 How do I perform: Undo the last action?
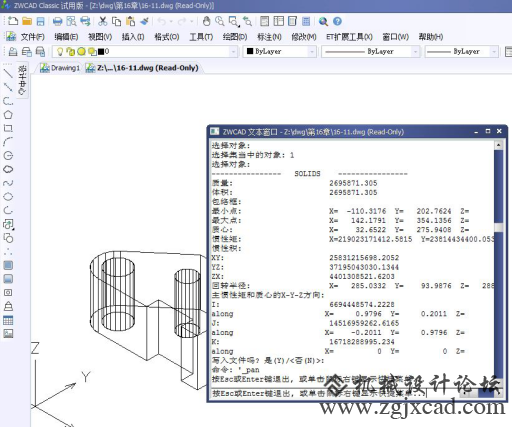pyautogui.click(x=162, y=21)
